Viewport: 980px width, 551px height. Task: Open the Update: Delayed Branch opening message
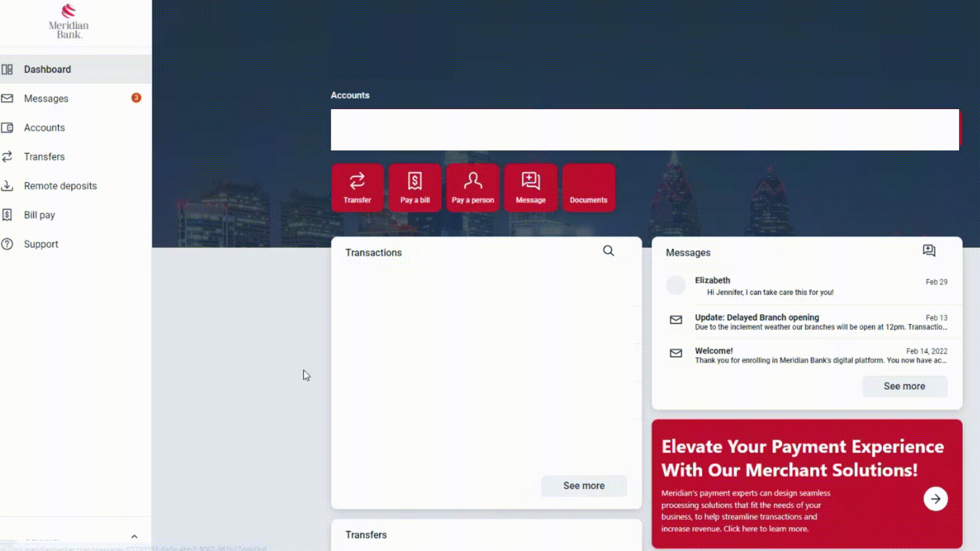pos(807,322)
